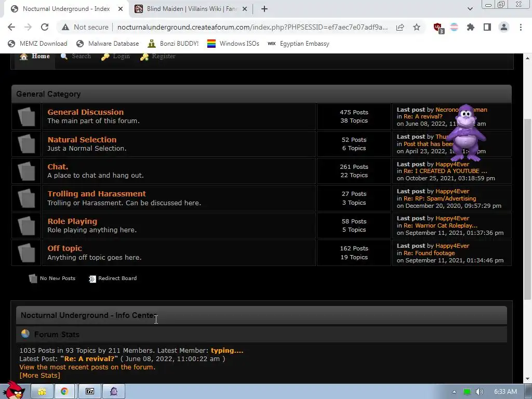Click the page vertical scrollbar thumb
This screenshot has width=532, height=399.
(527, 209)
